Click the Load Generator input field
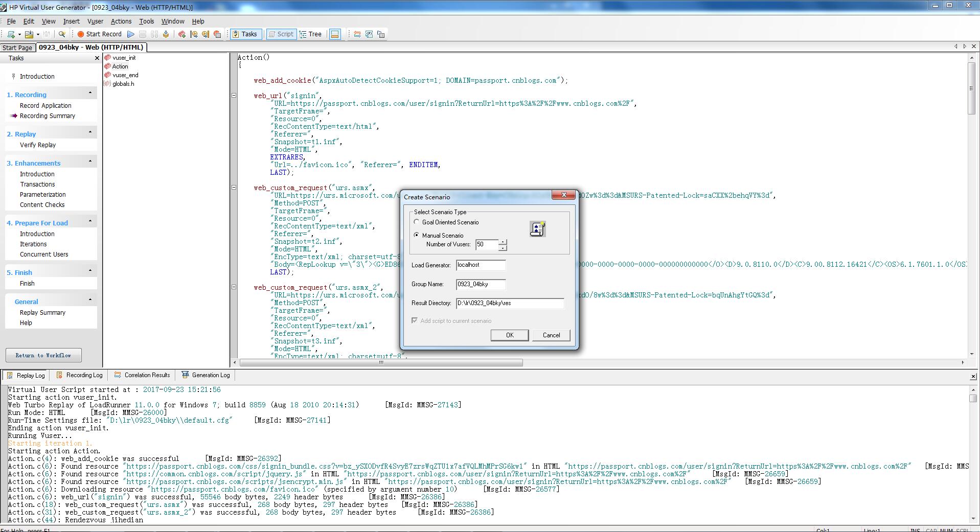This screenshot has height=532, width=980. [481, 265]
